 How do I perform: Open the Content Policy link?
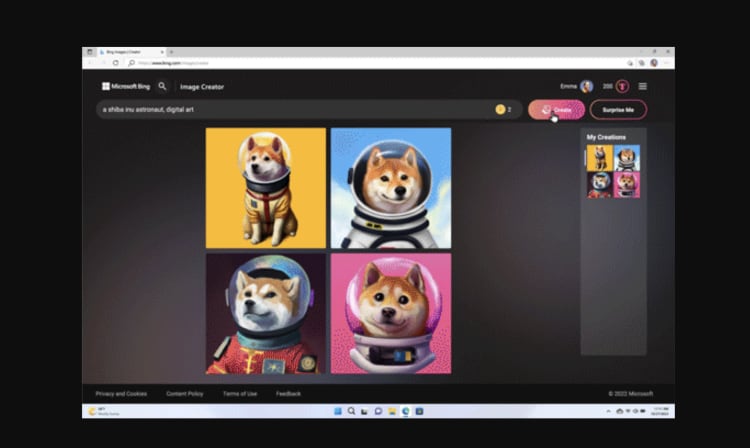point(185,394)
